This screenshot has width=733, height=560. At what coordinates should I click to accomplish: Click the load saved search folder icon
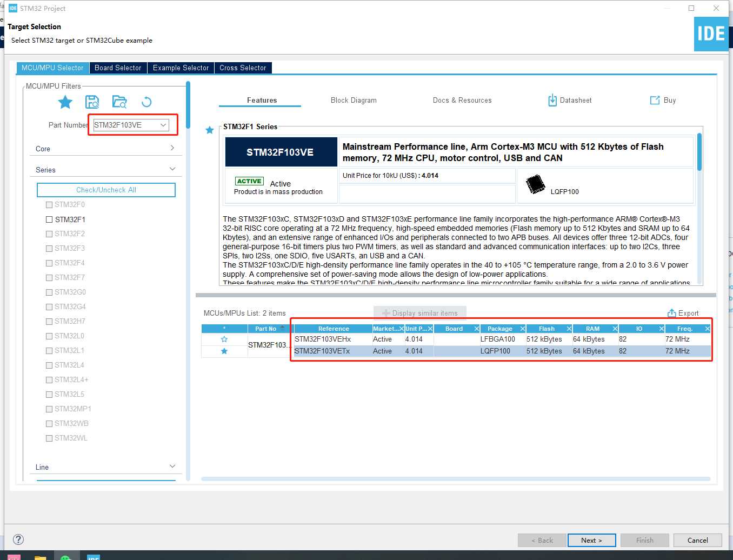(x=119, y=102)
